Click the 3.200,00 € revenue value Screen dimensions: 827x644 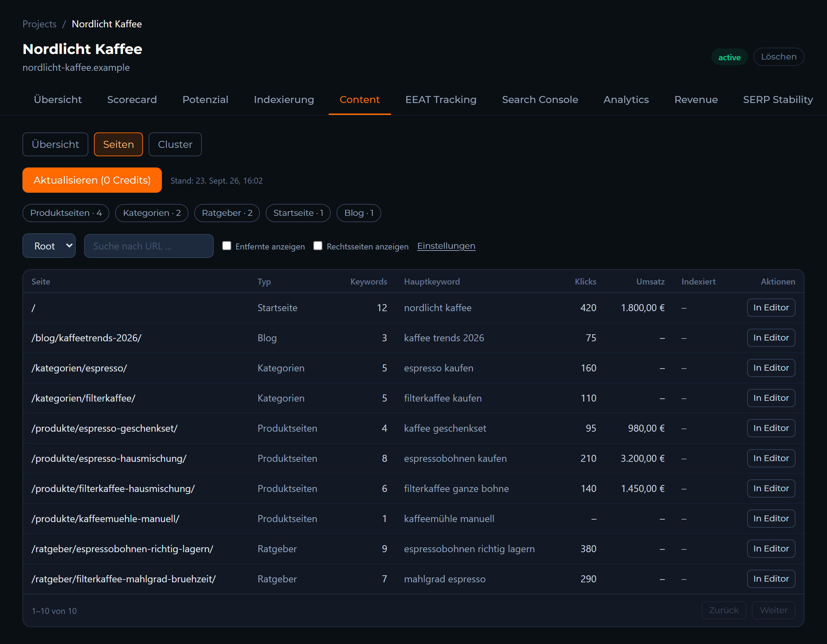click(x=643, y=459)
